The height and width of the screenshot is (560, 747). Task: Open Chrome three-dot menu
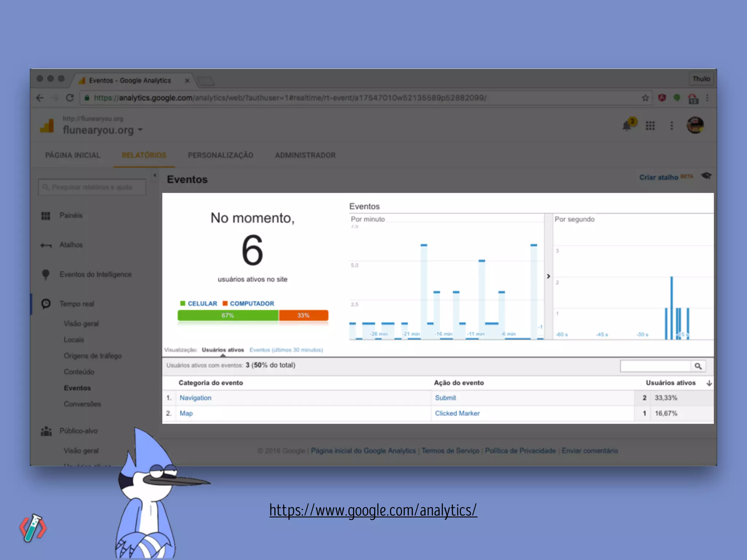(707, 98)
